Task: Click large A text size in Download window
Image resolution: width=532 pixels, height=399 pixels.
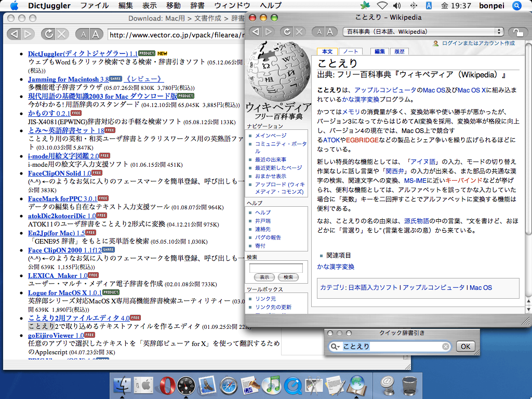Action: point(96,34)
